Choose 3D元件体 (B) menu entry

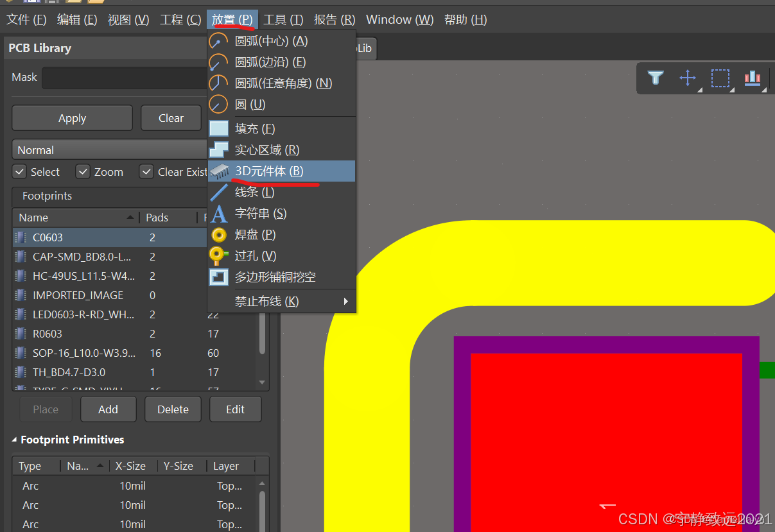tap(281, 171)
